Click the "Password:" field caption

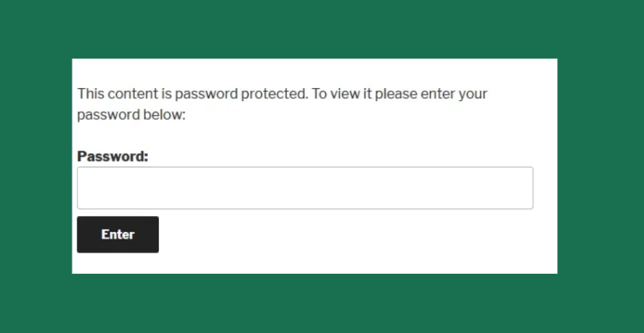pos(113,156)
